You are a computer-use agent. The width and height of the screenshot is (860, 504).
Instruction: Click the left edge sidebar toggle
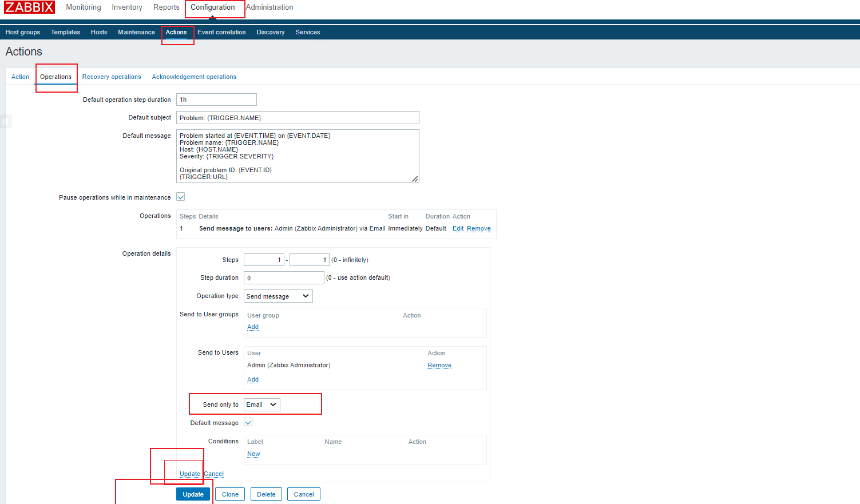click(5, 121)
